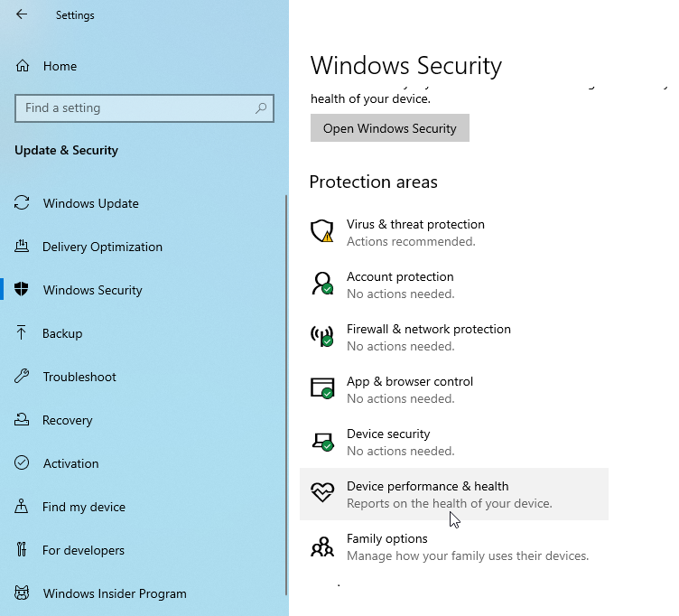This screenshot has width=679, height=616.
Task: Open Device security area
Action: click(454, 442)
